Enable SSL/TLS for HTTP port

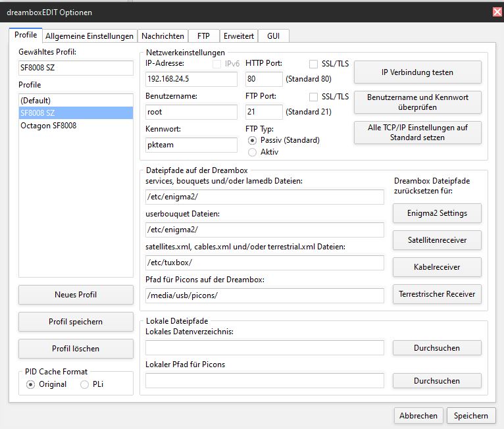[x=314, y=64]
